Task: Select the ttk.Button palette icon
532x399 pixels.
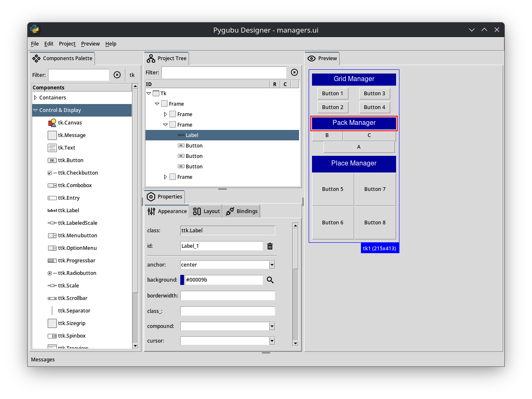Action: [x=52, y=160]
